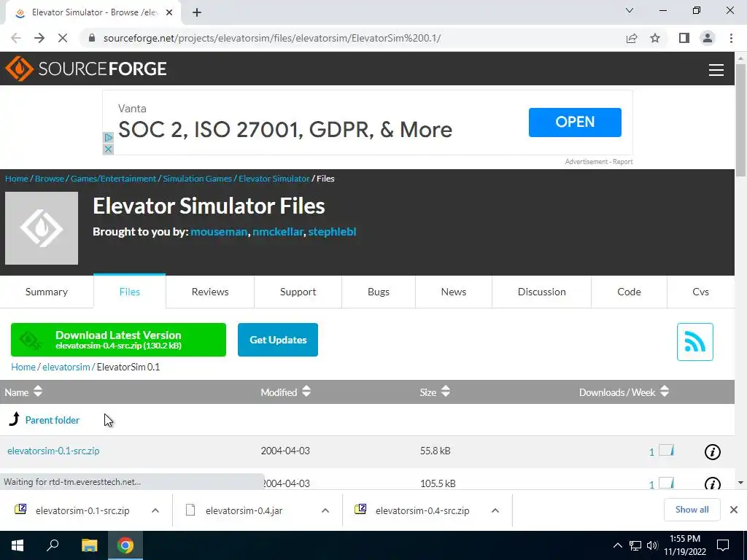Click the volume icon in the system tray
The width and height of the screenshot is (747, 560).
[652, 545]
